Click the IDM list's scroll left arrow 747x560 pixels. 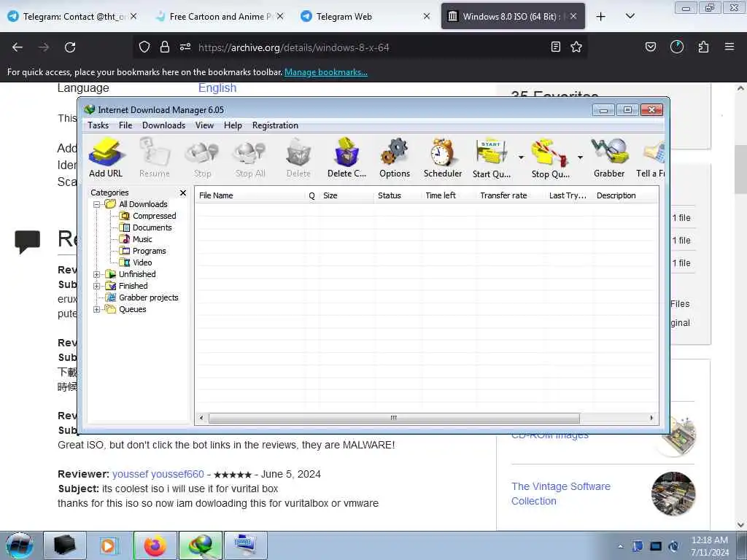pos(201,418)
